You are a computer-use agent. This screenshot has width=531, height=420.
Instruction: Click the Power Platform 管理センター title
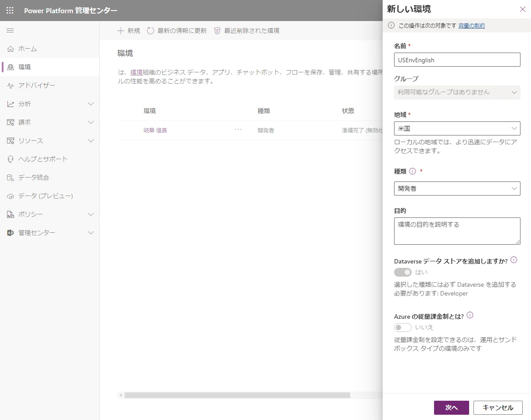pos(71,11)
